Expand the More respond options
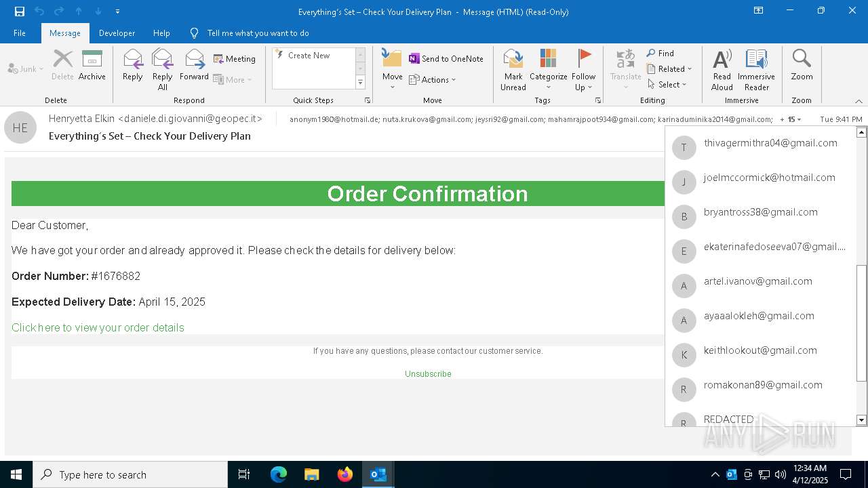The width and height of the screenshot is (868, 488). [x=233, y=79]
